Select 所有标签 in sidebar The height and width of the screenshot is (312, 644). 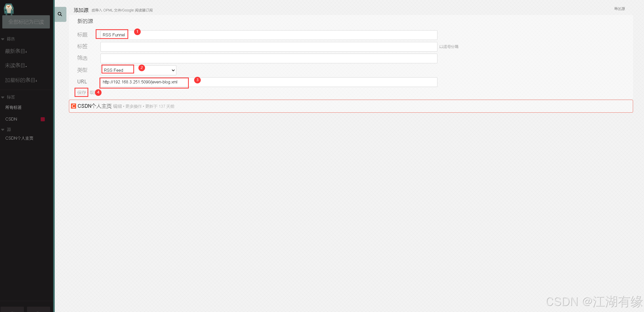13,108
